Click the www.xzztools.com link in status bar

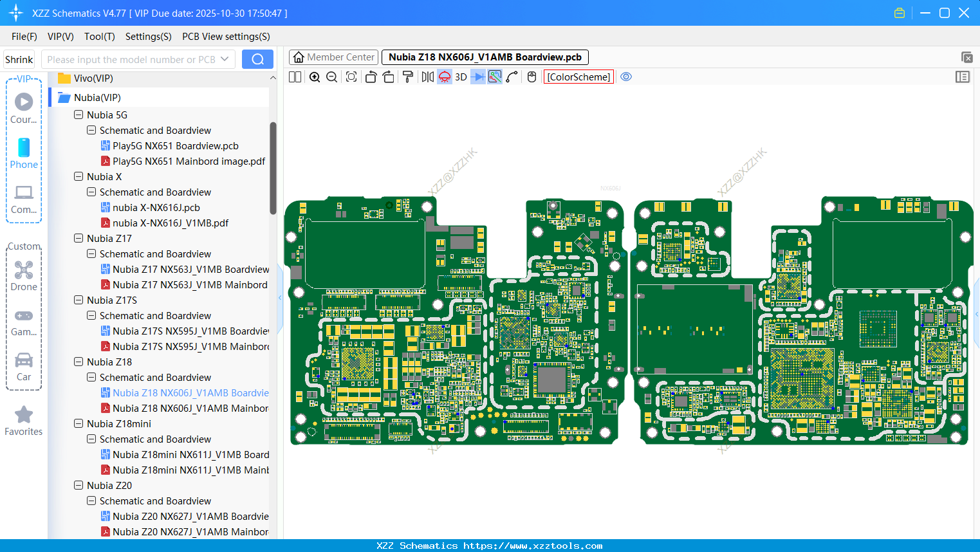[x=533, y=546]
